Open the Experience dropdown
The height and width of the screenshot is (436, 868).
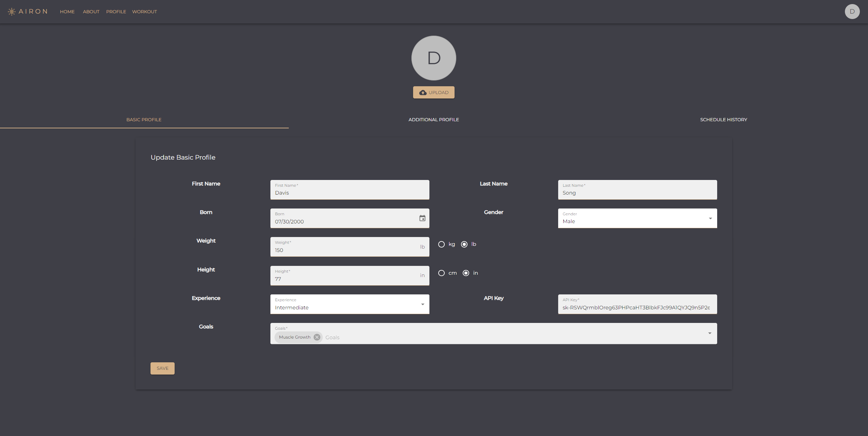[x=422, y=304]
